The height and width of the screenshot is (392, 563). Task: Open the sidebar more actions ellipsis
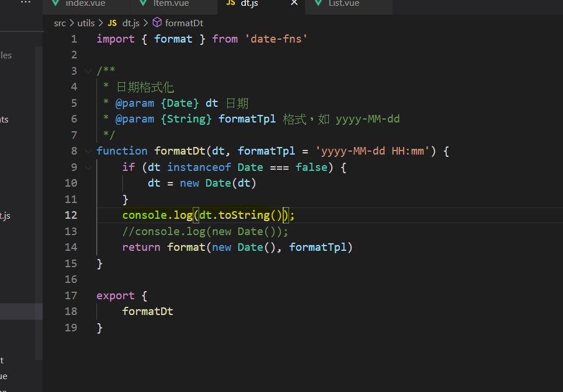coord(26,2)
